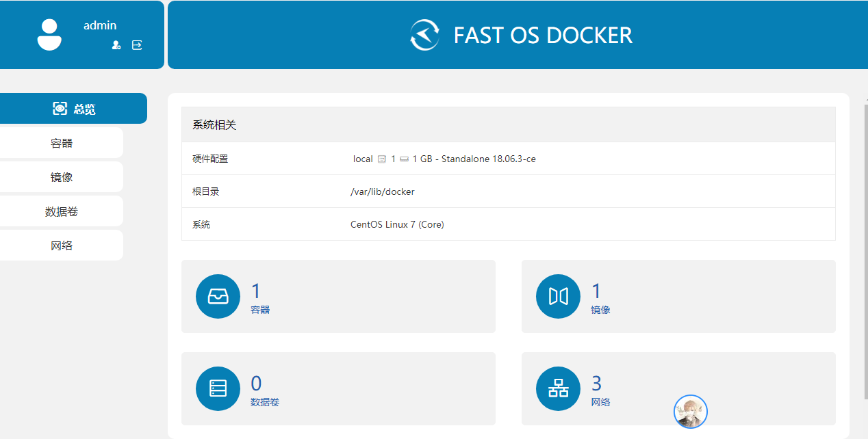This screenshot has height=439, width=868.
Task: Select the 总览 overview icon in sidebar
Action: pyautogui.click(x=60, y=107)
